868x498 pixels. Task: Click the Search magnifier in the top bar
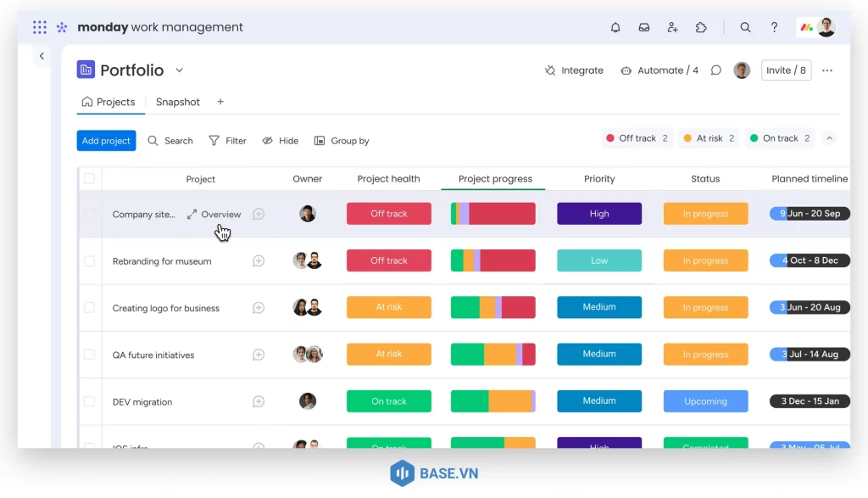[x=745, y=27]
